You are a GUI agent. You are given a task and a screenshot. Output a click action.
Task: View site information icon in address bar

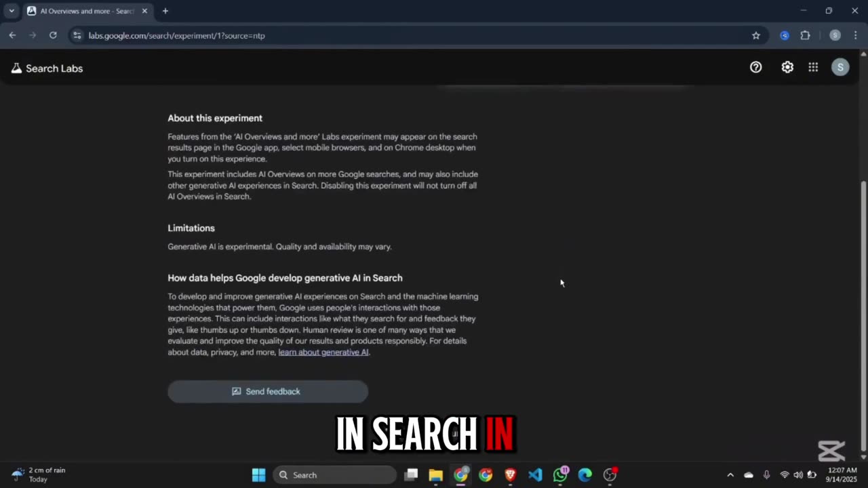77,35
